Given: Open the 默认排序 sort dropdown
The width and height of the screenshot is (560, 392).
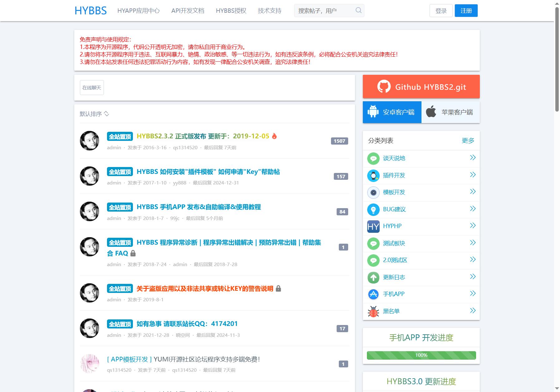Looking at the screenshot, I should tap(94, 114).
